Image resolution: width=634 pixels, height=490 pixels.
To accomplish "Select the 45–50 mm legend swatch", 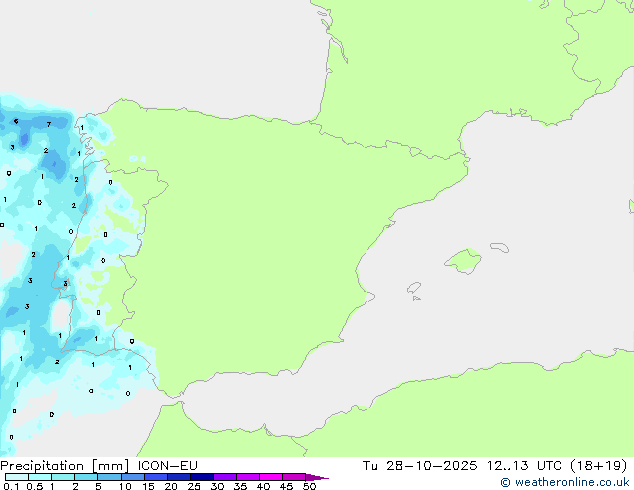I will pos(294,477).
